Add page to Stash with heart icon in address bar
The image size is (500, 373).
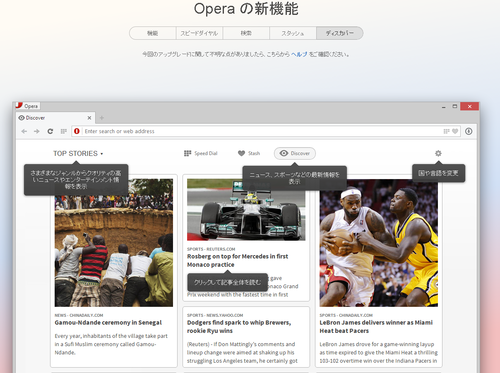(455, 131)
